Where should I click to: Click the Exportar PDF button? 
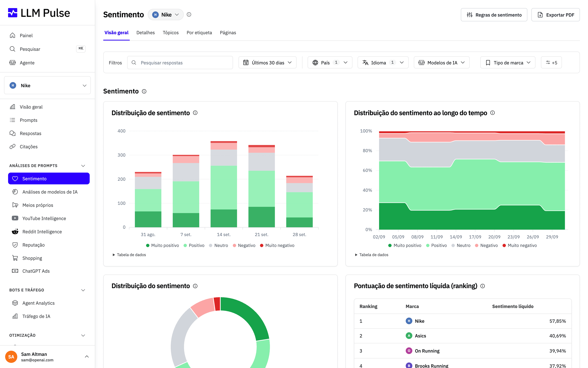555,15
